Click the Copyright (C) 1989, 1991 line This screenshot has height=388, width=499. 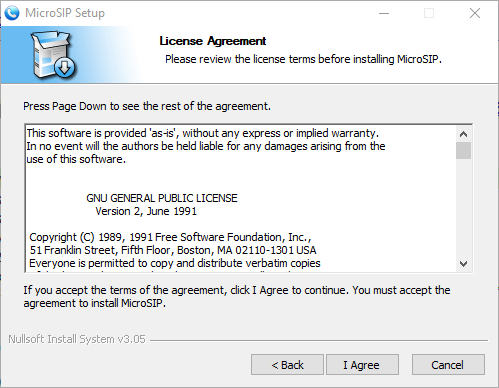click(170, 237)
